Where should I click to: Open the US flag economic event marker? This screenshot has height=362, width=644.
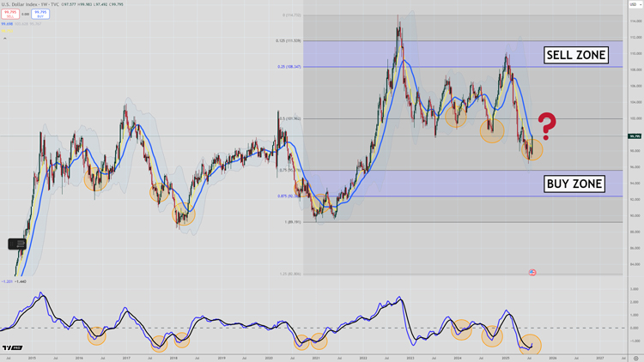(532, 272)
